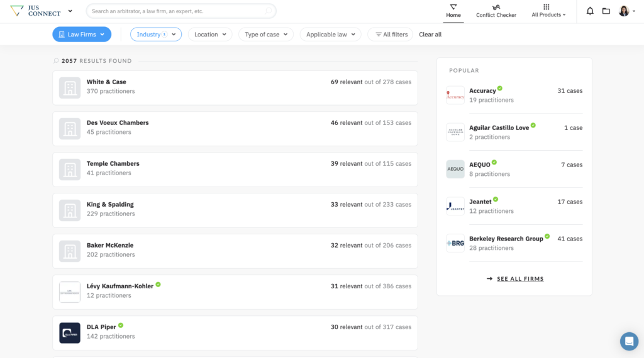Click Berkeley Research Group verified badge

(547, 236)
